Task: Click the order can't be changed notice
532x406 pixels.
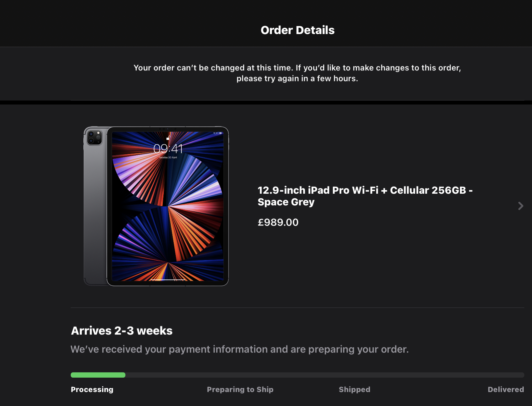Action: [297, 73]
